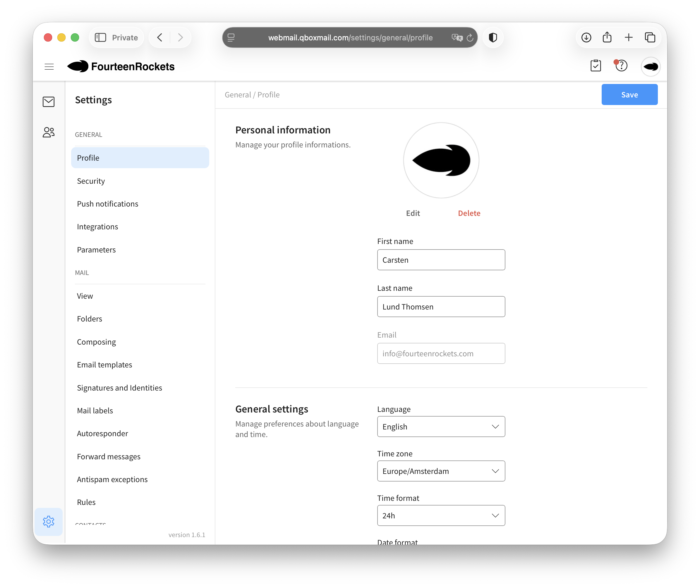Click the profile picture thumbnail
700x588 pixels.
pos(441,160)
